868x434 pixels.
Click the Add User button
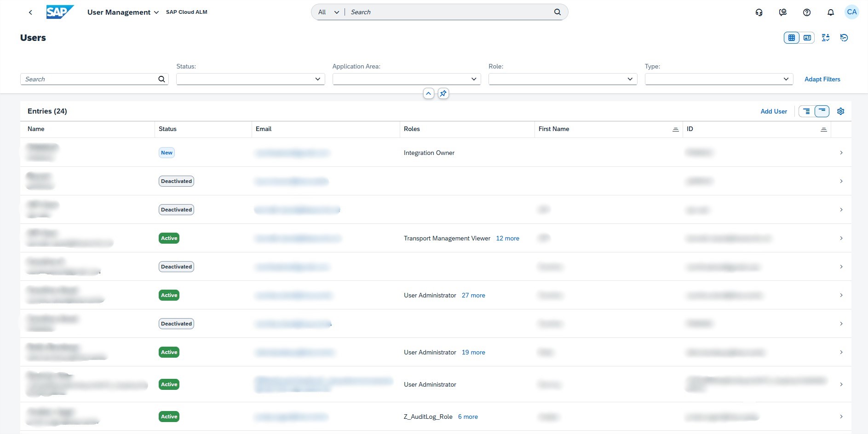(774, 111)
